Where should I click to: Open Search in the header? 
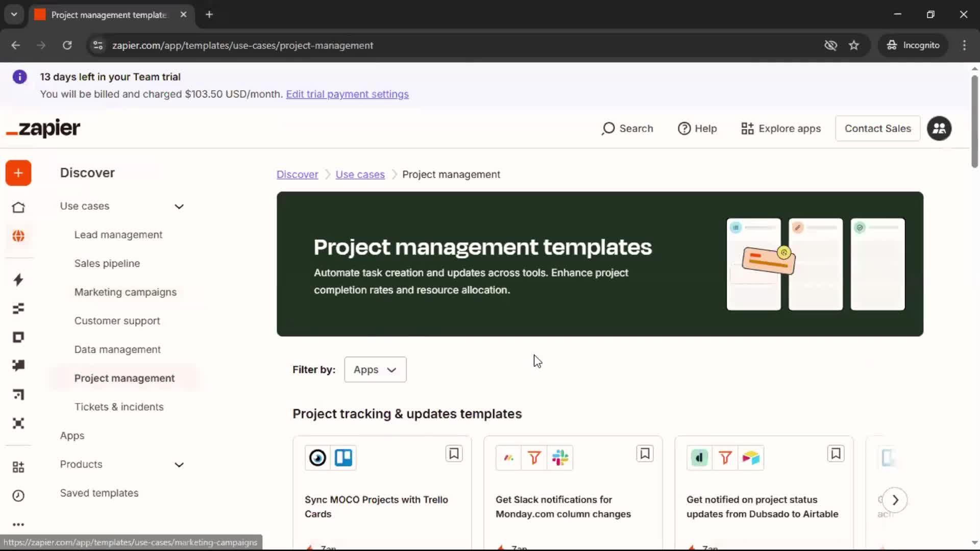[627, 129]
